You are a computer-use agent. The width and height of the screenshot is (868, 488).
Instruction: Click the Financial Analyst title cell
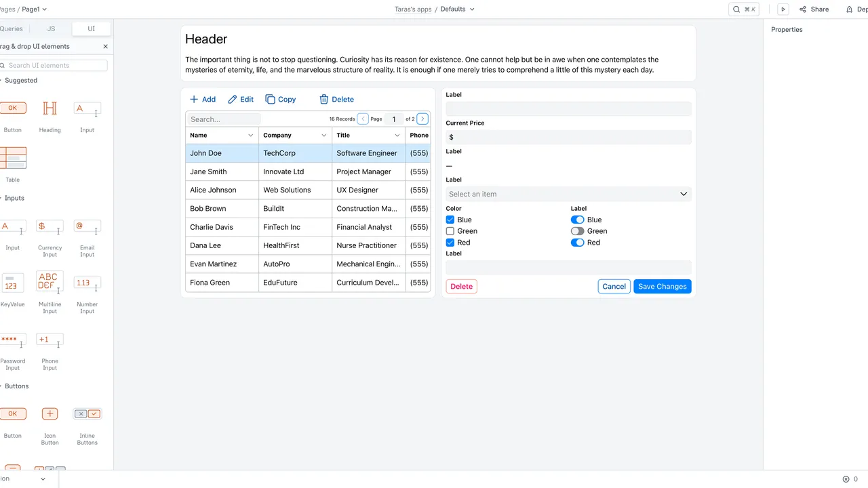click(x=369, y=227)
